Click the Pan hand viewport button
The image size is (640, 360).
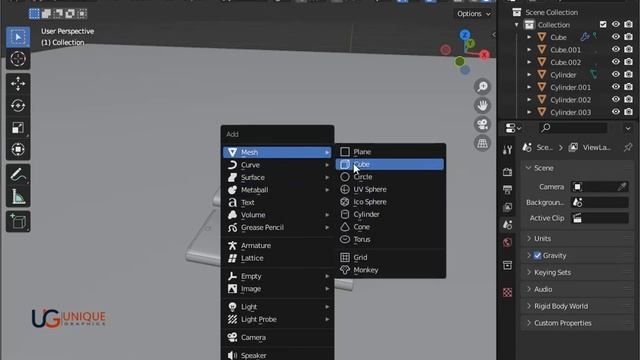[482, 105]
